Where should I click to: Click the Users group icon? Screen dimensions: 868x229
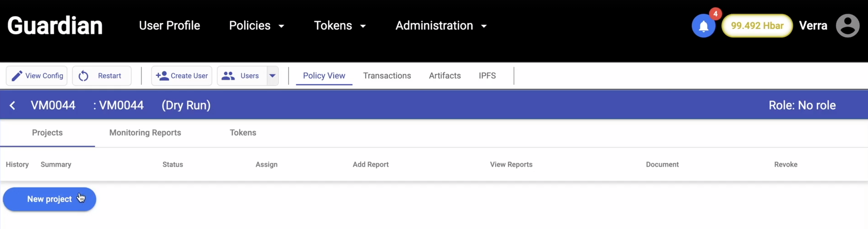pos(228,76)
